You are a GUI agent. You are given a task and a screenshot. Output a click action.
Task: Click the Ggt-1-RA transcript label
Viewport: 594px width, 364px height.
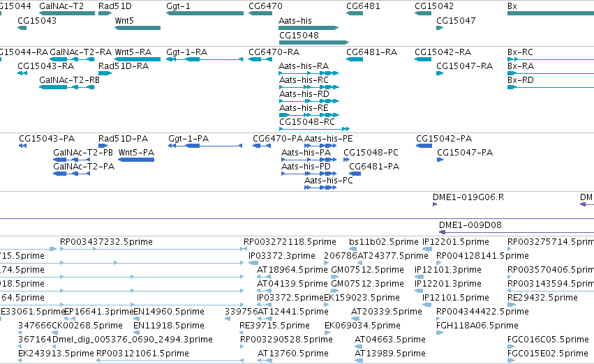tap(187, 52)
